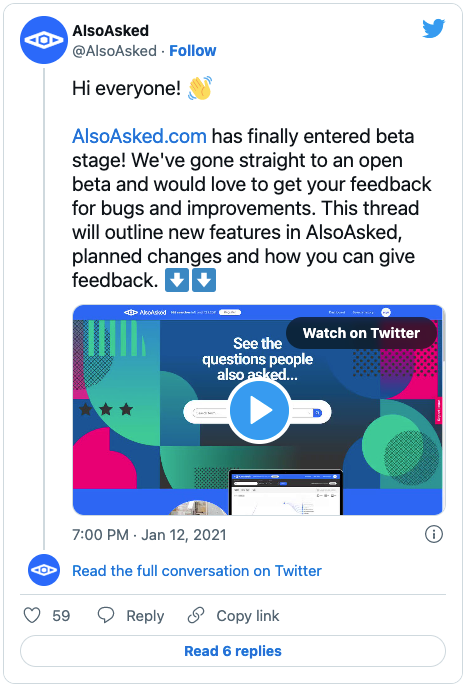
Task: Click the 7:00 PM Jan 12, 2021 timestamp
Action: click(x=149, y=535)
